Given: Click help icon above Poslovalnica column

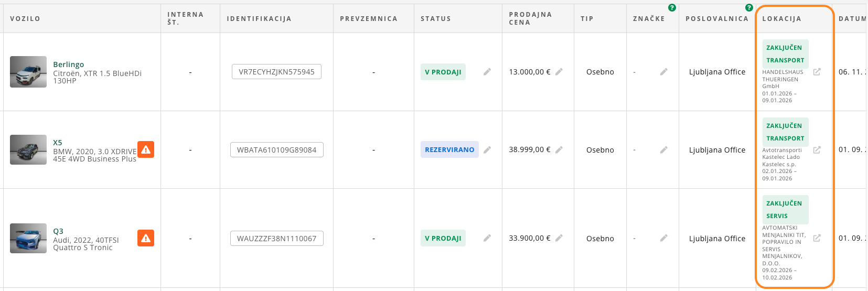Looking at the screenshot, I should coord(749,8).
